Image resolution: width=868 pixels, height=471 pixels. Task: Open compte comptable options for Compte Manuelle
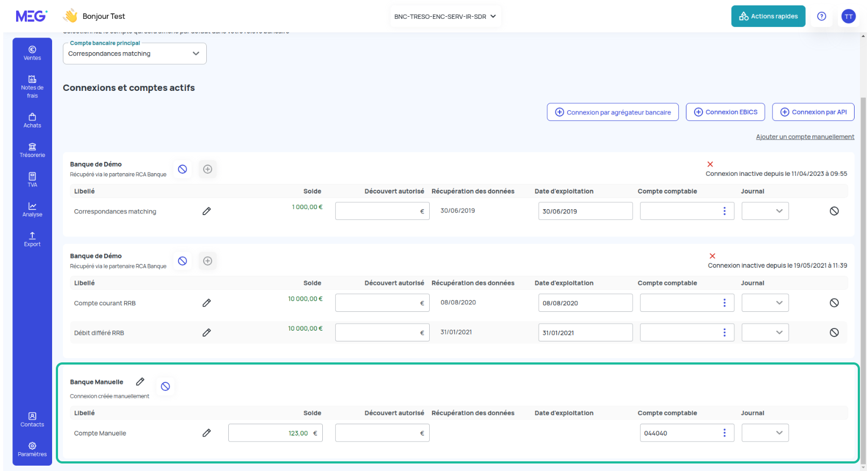725,433
